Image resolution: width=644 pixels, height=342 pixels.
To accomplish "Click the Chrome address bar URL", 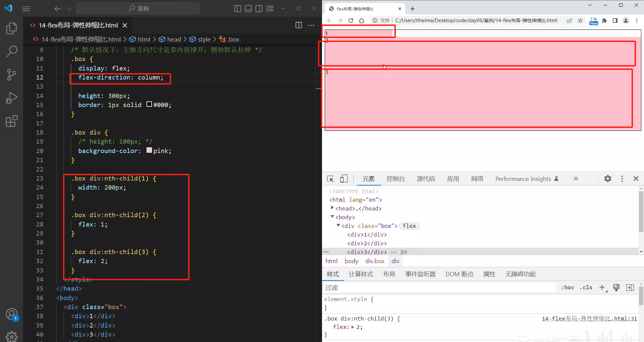I will (476, 20).
